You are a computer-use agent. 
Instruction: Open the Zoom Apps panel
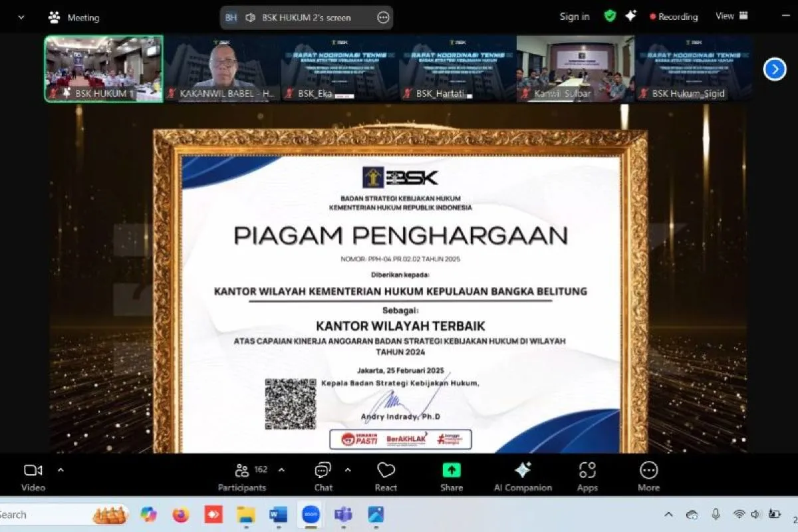click(587, 476)
